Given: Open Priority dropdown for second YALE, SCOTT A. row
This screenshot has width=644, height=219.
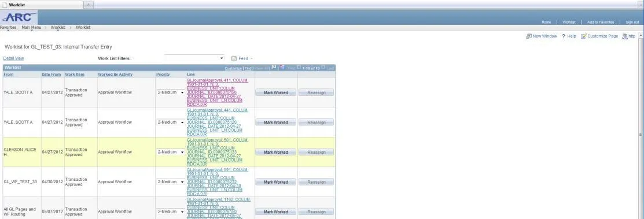Looking at the screenshot, I should pos(171,123).
